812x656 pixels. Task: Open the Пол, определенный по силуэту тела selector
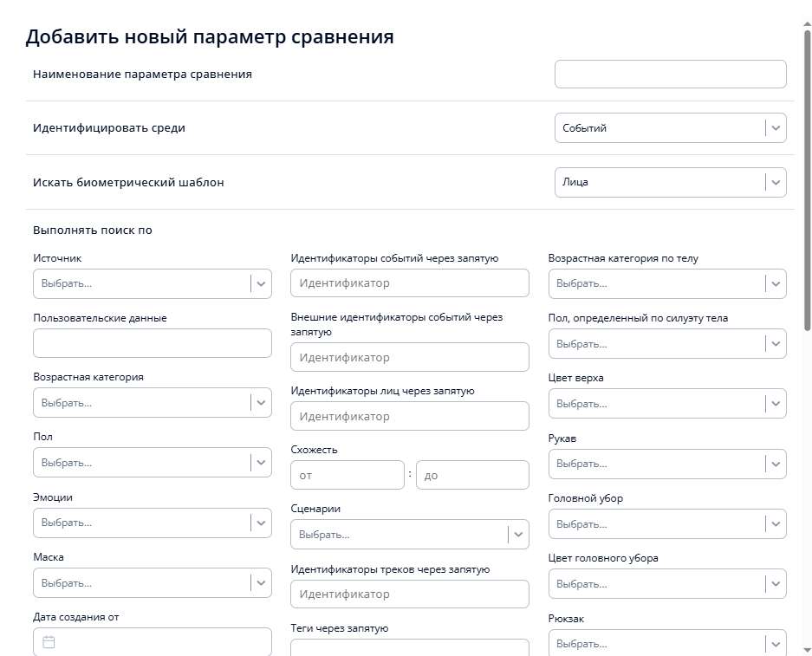(774, 343)
